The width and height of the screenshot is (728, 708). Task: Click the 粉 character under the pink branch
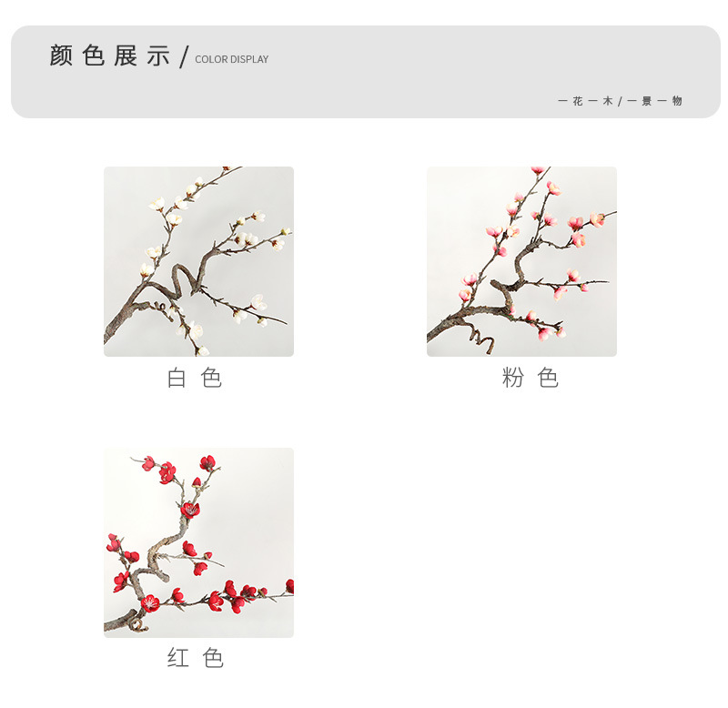tap(513, 378)
